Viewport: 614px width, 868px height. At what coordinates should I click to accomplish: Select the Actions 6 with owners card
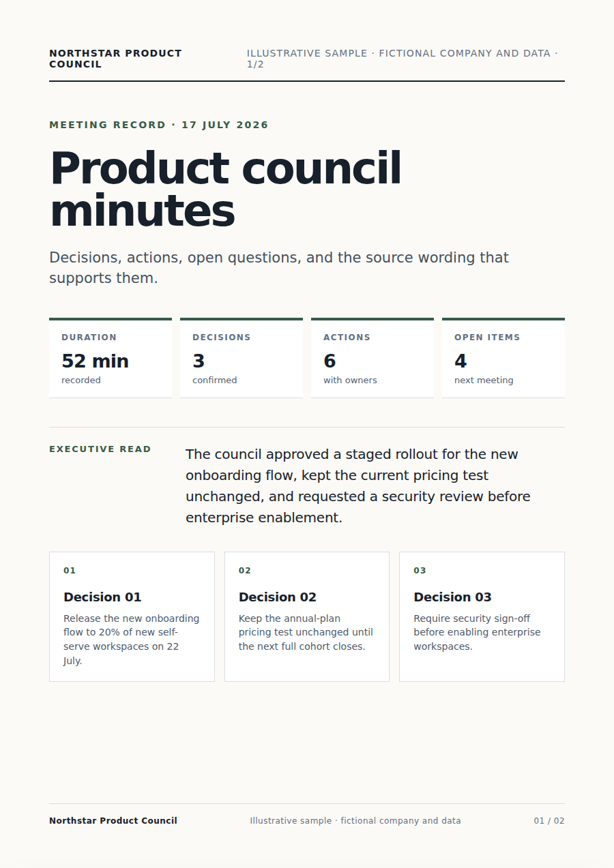point(372,358)
